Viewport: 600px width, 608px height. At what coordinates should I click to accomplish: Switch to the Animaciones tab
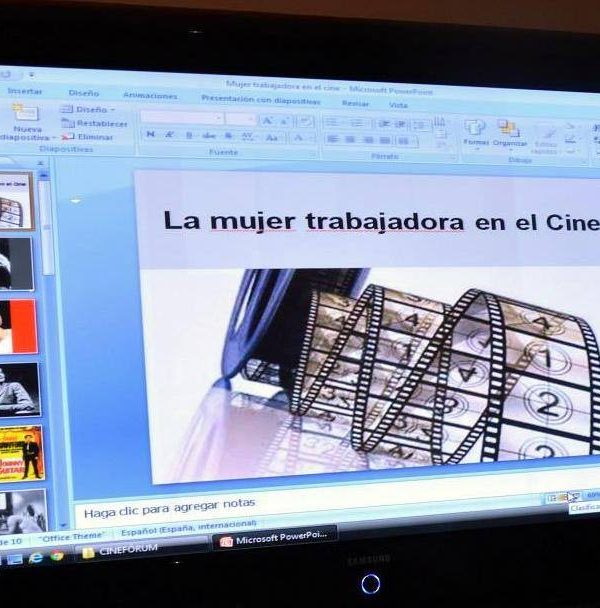150,96
